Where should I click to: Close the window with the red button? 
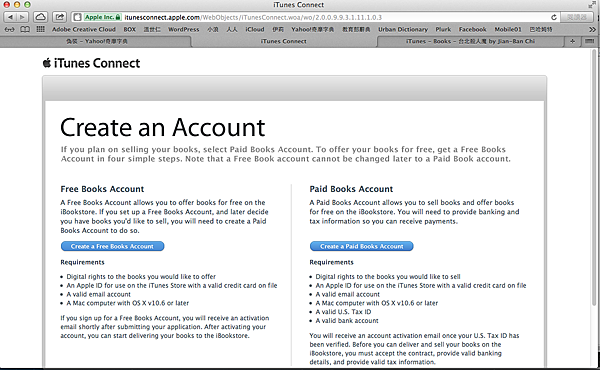click(7, 5)
